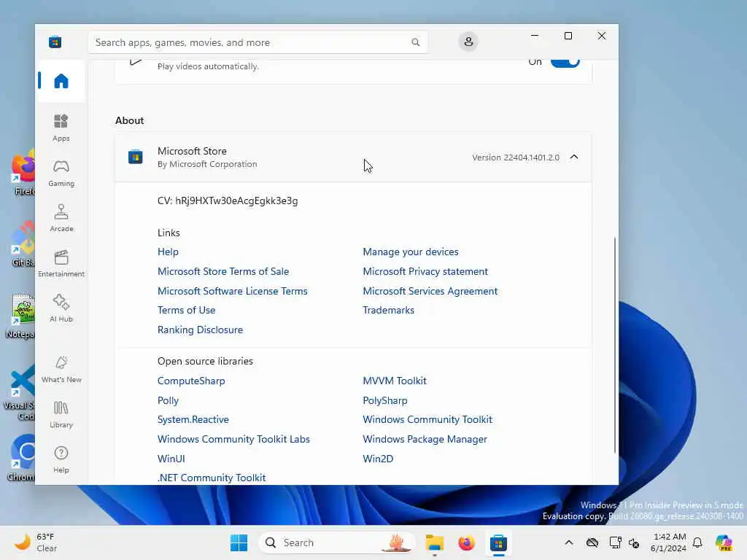Open Microsoft Store Terms of Sale
This screenshot has height=560, width=747.
[x=223, y=271]
